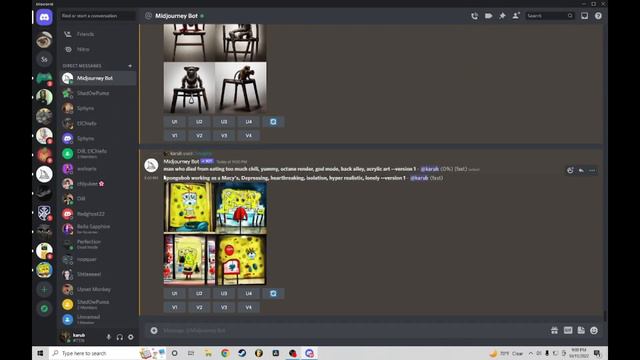The width and height of the screenshot is (640, 360).
Task: Mute the microphone
Action: pyautogui.click(x=109, y=337)
